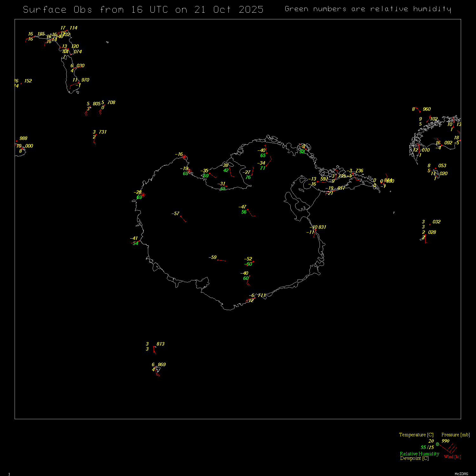Click the 'Dewpoint [C]' legend label
The height and width of the screenshot is (476, 476).
point(414,458)
